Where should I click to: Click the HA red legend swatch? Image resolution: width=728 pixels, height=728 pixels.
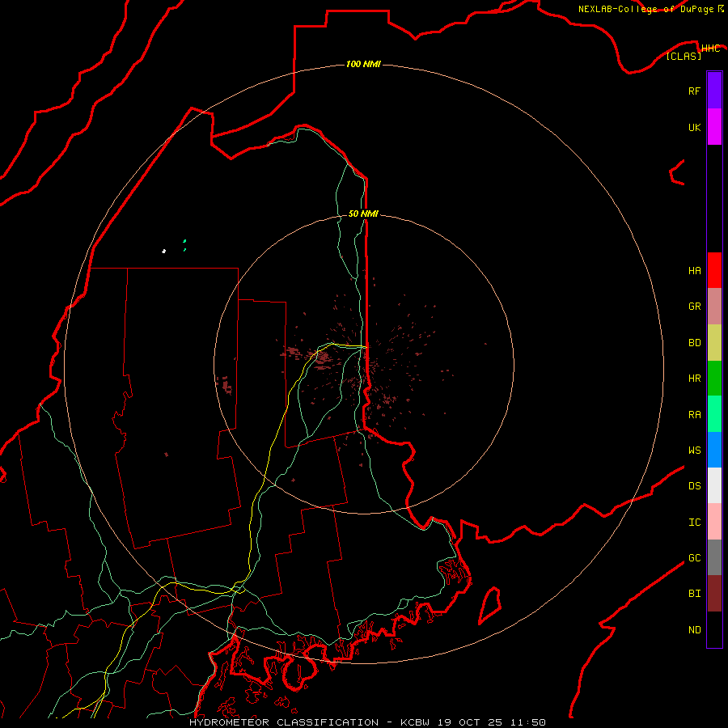(714, 270)
